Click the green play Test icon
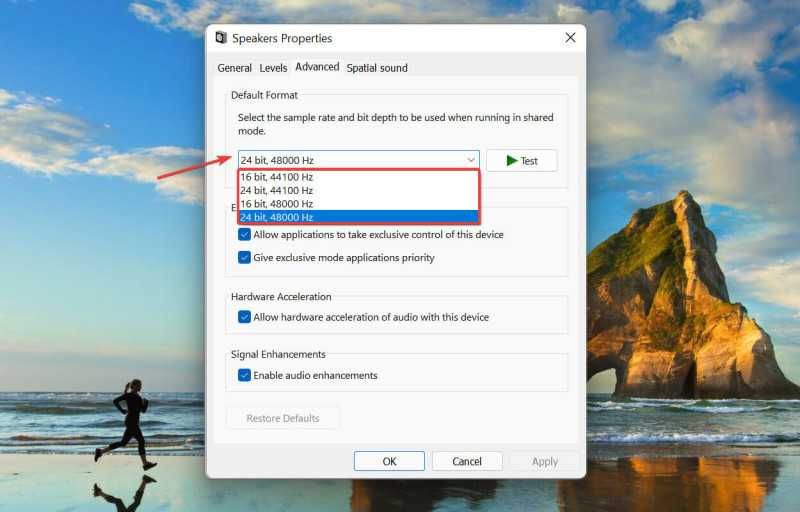The width and height of the screenshot is (800, 512). pos(511,161)
